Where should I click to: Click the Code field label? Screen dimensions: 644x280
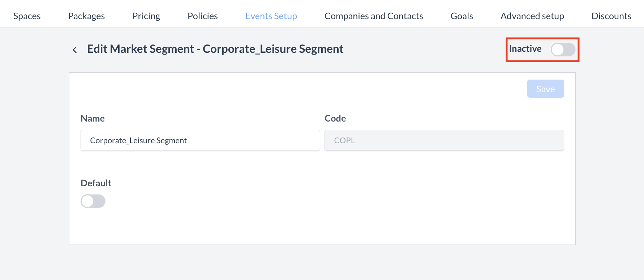tap(335, 118)
